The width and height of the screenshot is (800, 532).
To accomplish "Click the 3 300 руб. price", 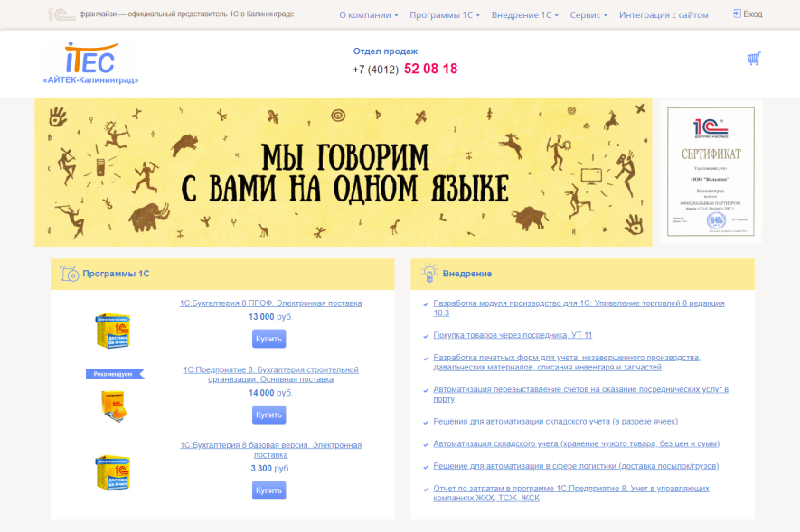I will pyautogui.click(x=270, y=468).
